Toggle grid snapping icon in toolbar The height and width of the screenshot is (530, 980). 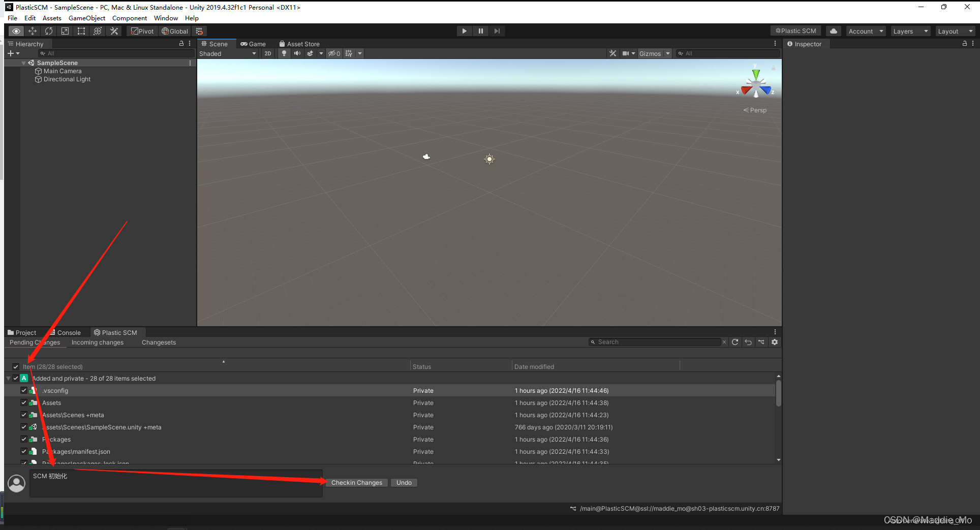[x=199, y=31]
